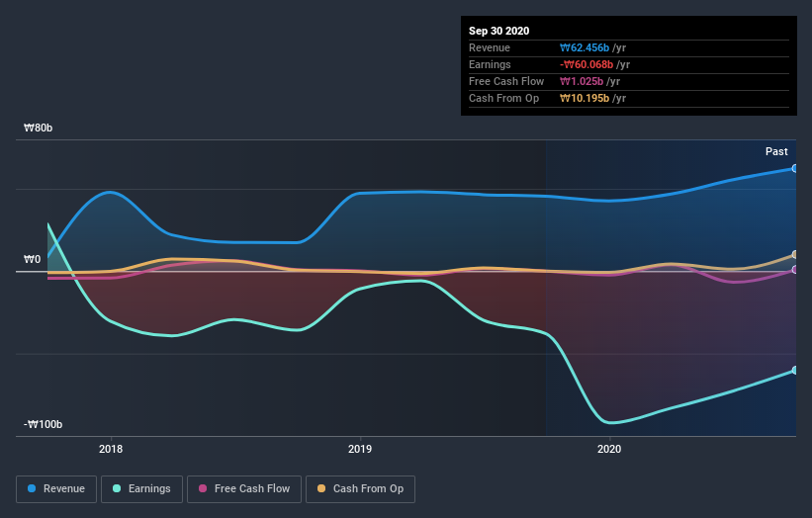
Task: Click the pink Free Cash Flow legend dot
Action: pyautogui.click(x=203, y=488)
